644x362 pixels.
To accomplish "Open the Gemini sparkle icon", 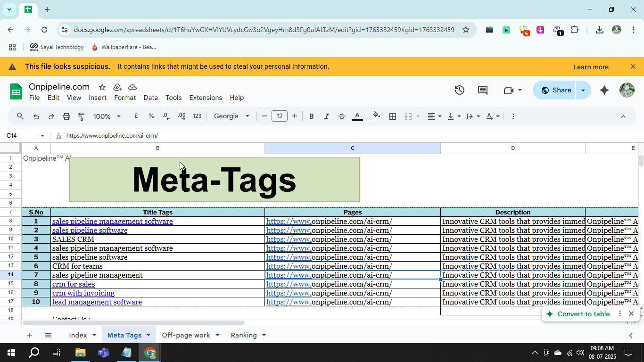I will (604, 90).
